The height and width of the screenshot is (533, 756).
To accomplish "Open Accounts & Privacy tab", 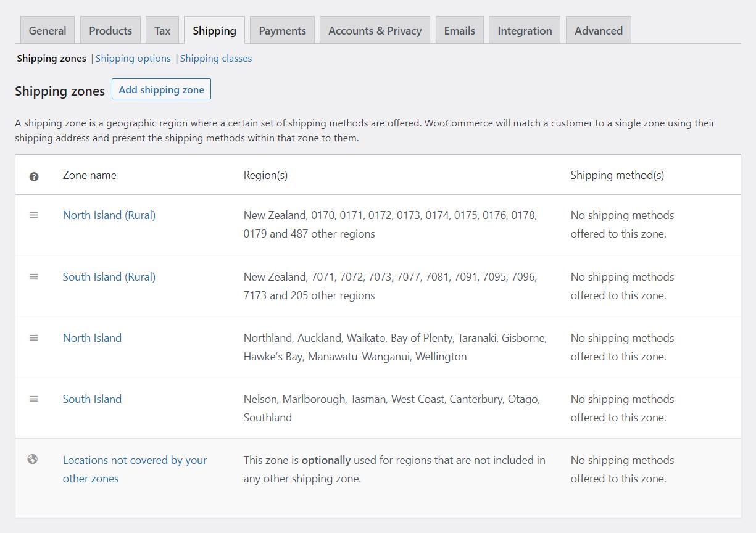I will click(x=375, y=31).
